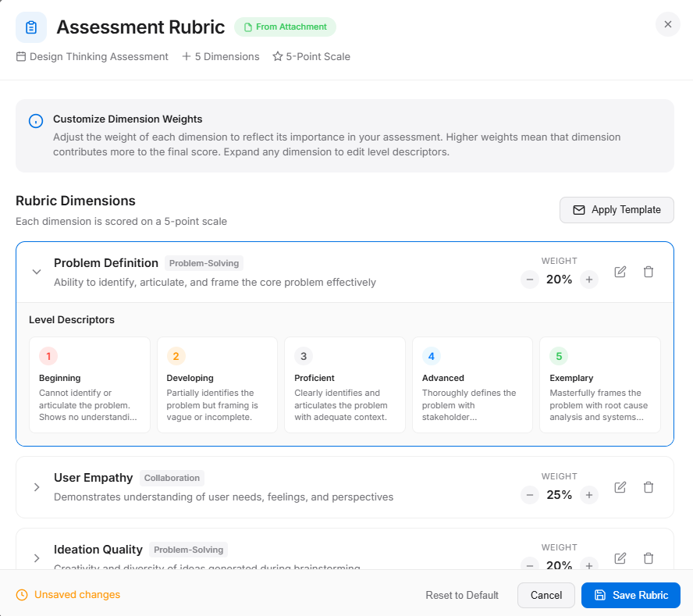Click the calendar icon before Design Thinking Assessment
The width and height of the screenshot is (693, 616).
coord(21,56)
